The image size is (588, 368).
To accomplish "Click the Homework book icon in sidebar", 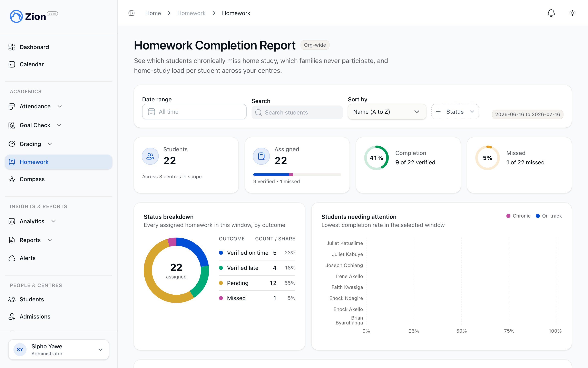I will pos(12,162).
